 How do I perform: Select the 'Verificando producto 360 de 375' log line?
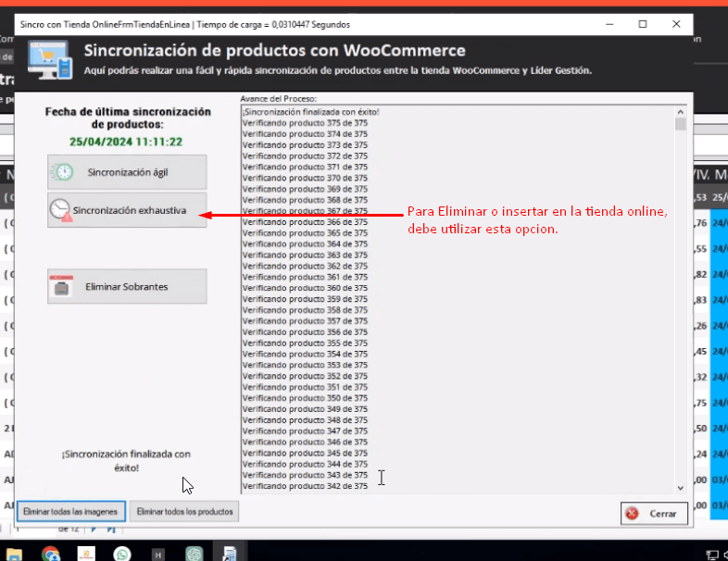point(305,288)
